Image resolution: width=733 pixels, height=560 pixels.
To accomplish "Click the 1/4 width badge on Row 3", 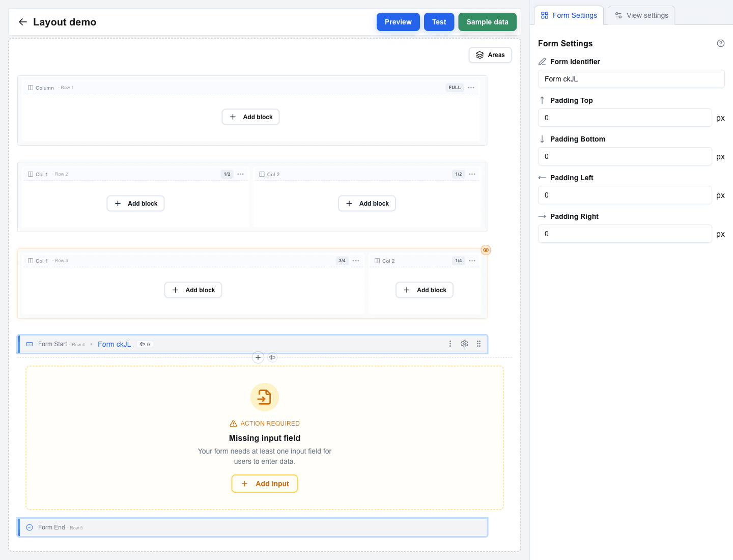I will 459,261.
